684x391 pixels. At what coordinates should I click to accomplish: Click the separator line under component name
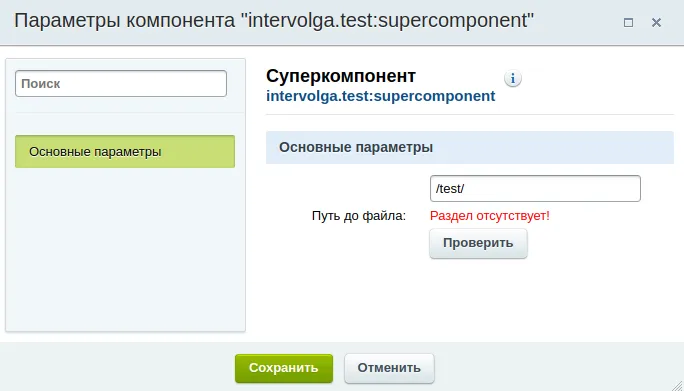[x=470, y=114]
